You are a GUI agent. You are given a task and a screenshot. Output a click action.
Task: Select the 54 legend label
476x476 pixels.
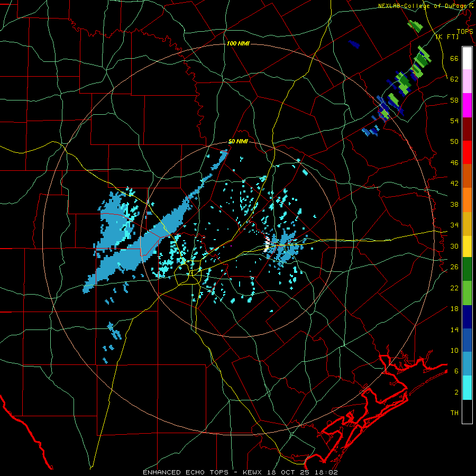point(454,121)
